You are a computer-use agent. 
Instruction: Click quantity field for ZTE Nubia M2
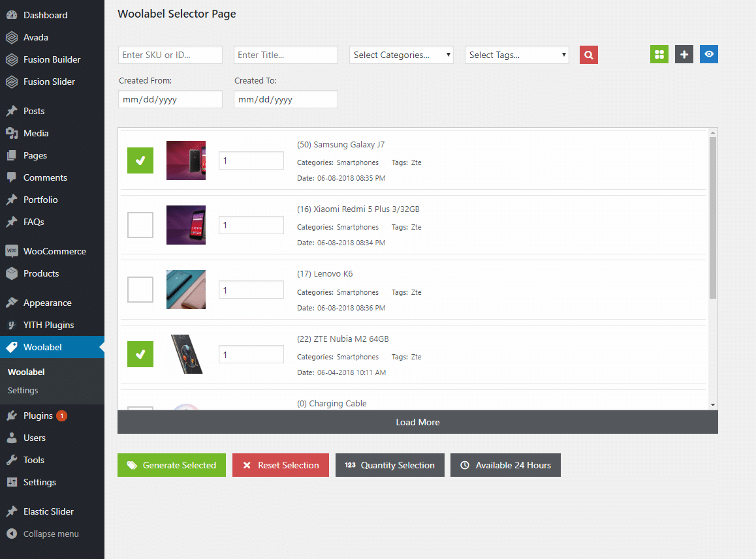pos(251,354)
